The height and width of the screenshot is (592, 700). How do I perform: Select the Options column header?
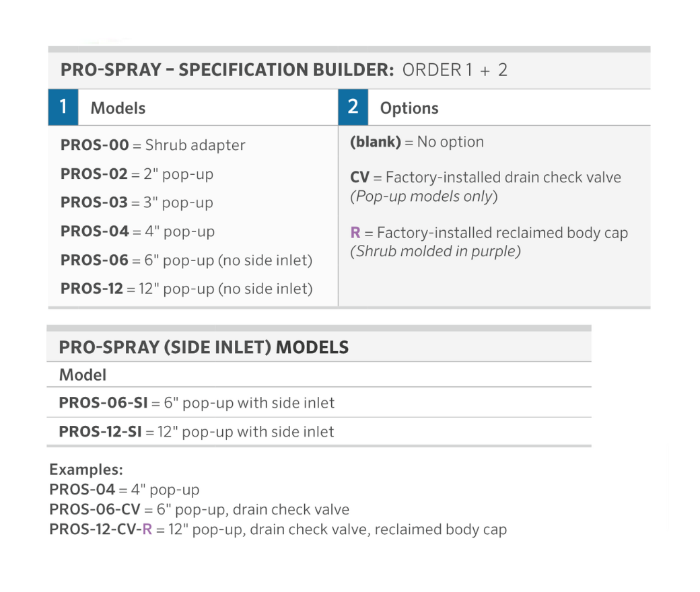click(x=409, y=108)
